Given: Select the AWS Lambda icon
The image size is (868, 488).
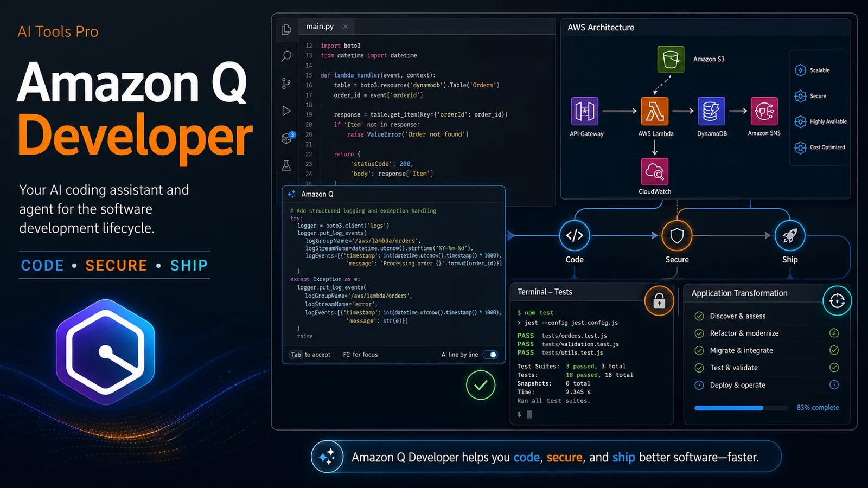Looking at the screenshot, I should [x=655, y=111].
